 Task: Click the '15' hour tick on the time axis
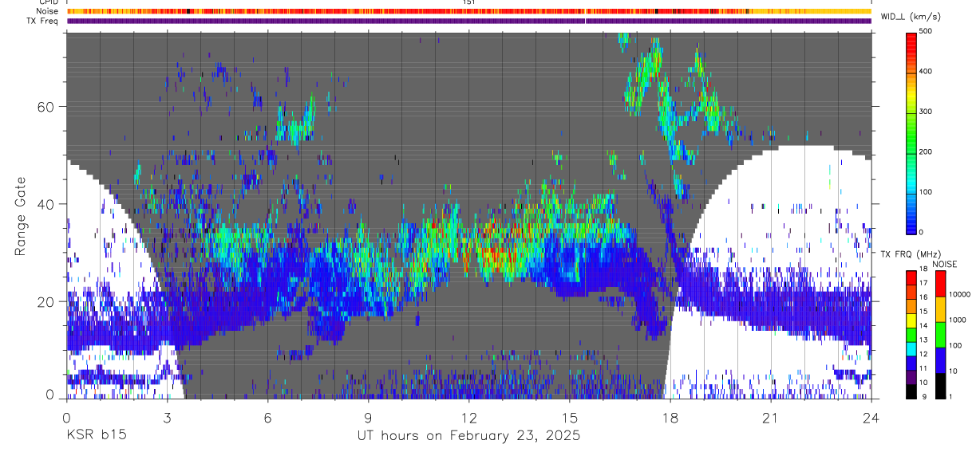point(570,417)
